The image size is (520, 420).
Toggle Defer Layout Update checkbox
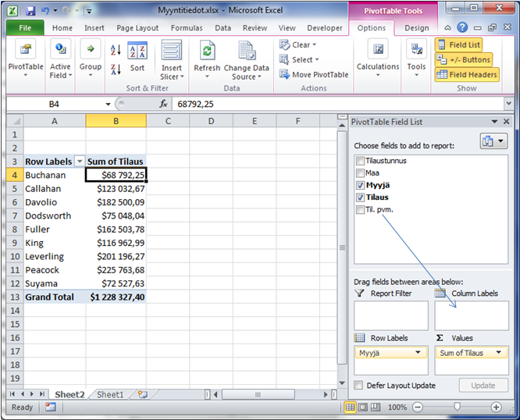[358, 386]
